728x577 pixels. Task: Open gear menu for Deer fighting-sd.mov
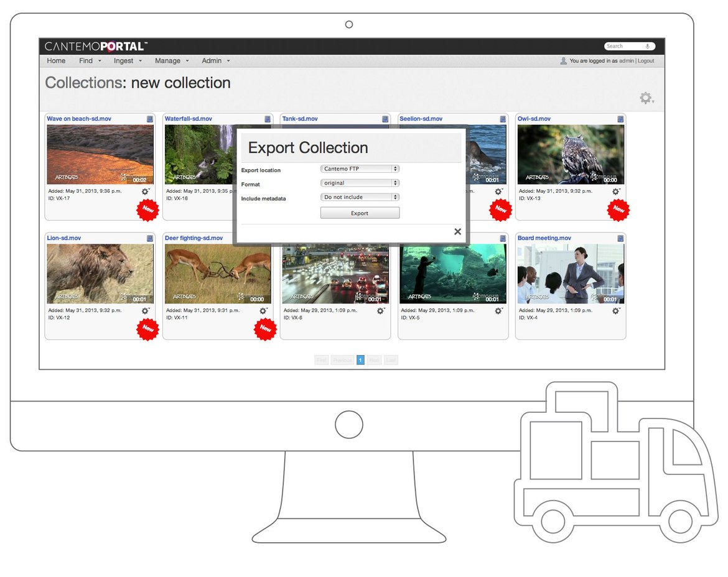[263, 311]
